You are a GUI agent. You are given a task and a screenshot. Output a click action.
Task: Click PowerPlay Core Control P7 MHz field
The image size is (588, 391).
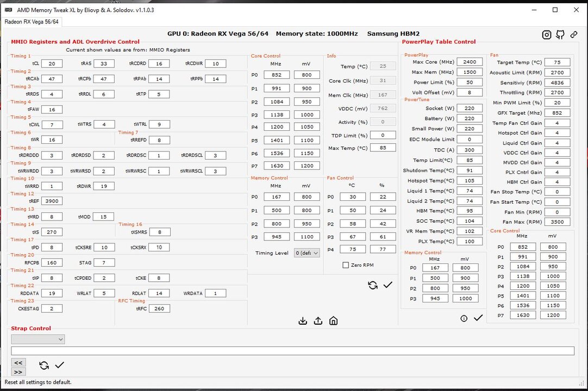click(x=523, y=315)
